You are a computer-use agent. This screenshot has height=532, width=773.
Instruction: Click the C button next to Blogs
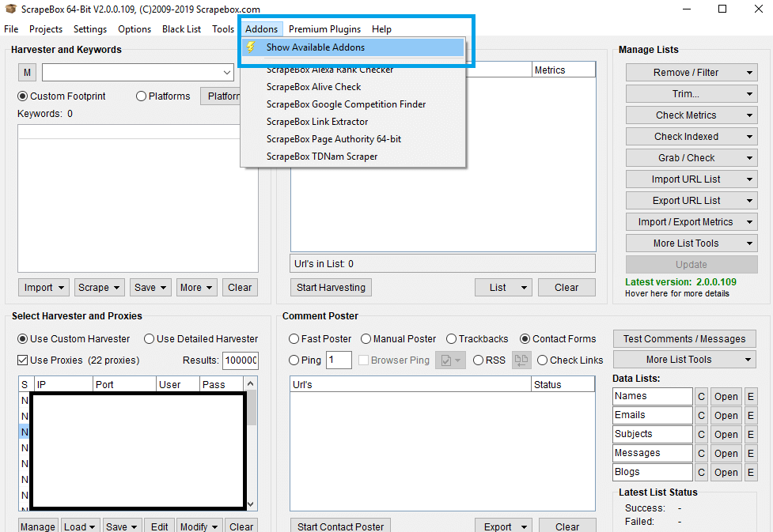coord(701,473)
